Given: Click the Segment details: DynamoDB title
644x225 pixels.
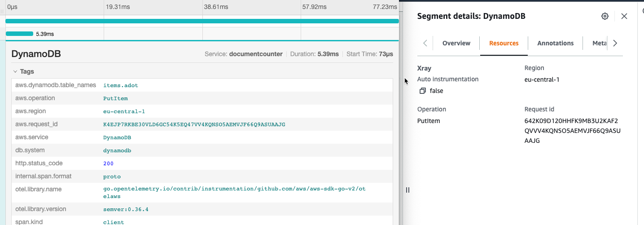Looking at the screenshot, I should click(x=471, y=16).
